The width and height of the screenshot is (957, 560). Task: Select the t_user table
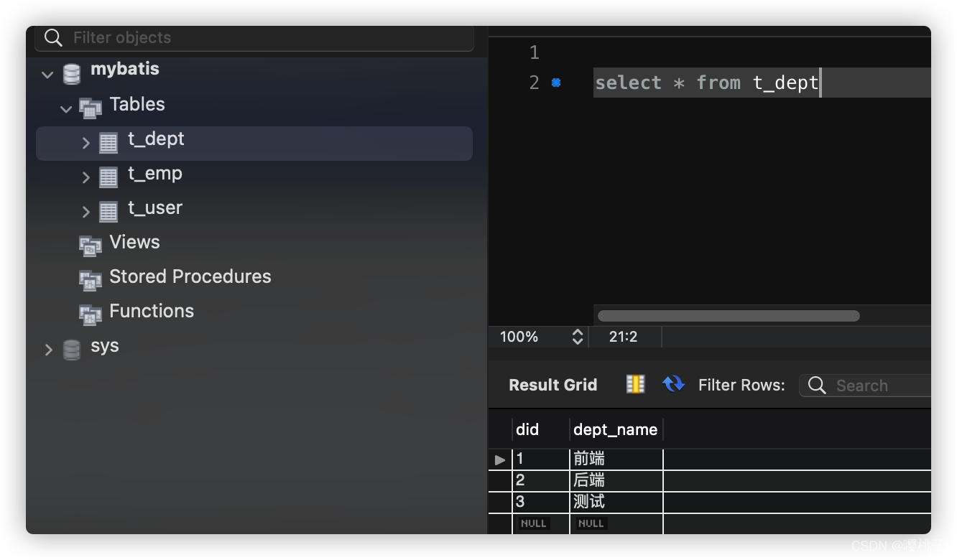(x=155, y=208)
